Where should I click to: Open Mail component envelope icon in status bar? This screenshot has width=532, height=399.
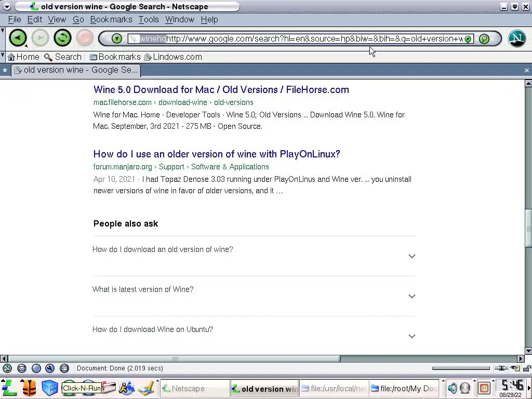(22, 368)
